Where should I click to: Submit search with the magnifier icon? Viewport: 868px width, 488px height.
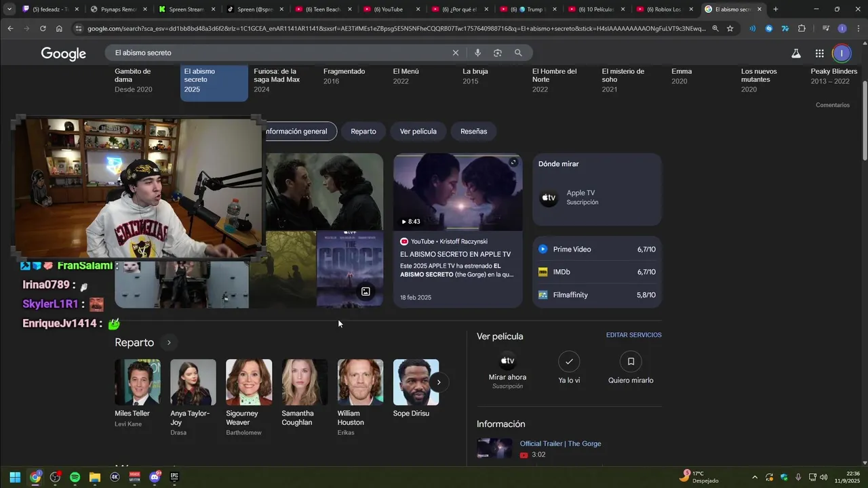click(x=518, y=53)
